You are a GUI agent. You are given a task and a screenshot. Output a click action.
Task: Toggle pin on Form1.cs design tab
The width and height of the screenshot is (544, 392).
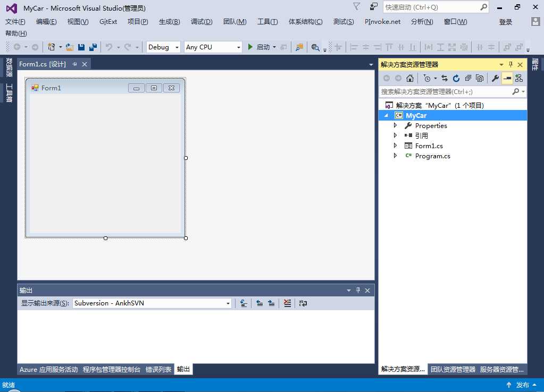click(x=74, y=64)
